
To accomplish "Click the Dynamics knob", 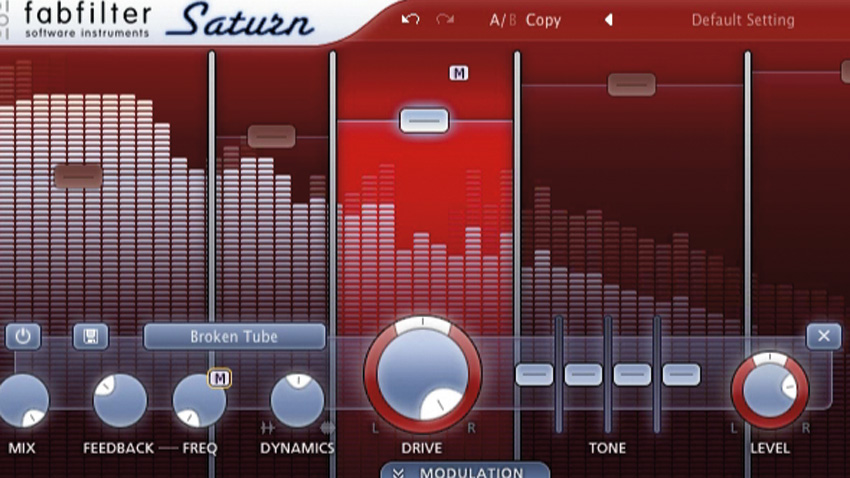I will pyautogui.click(x=297, y=400).
